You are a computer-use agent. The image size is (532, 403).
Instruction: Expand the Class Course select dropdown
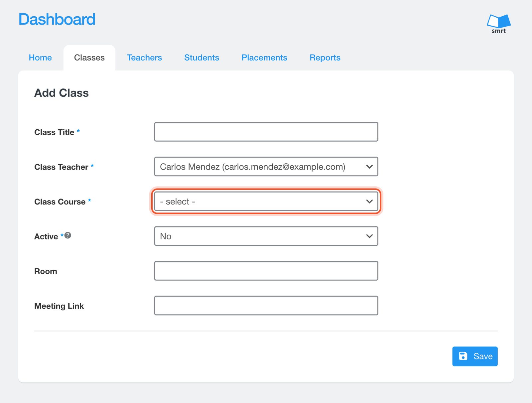click(x=266, y=201)
